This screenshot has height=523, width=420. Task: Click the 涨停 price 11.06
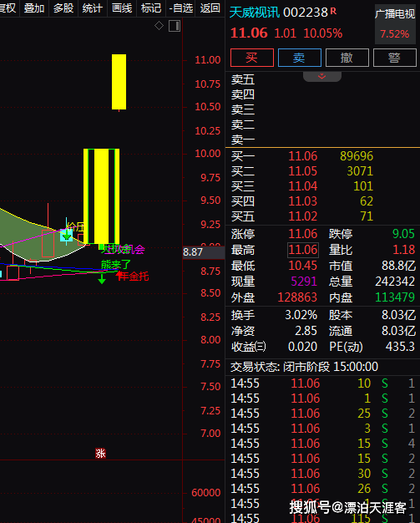pos(302,234)
